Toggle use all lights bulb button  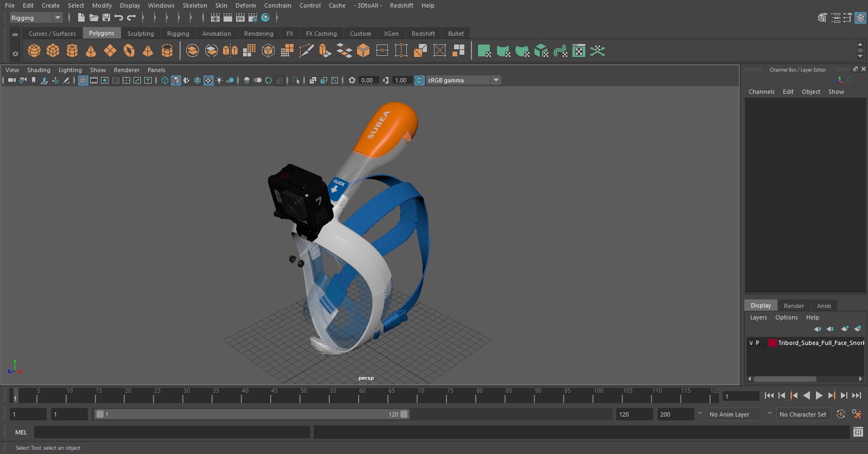[219, 80]
